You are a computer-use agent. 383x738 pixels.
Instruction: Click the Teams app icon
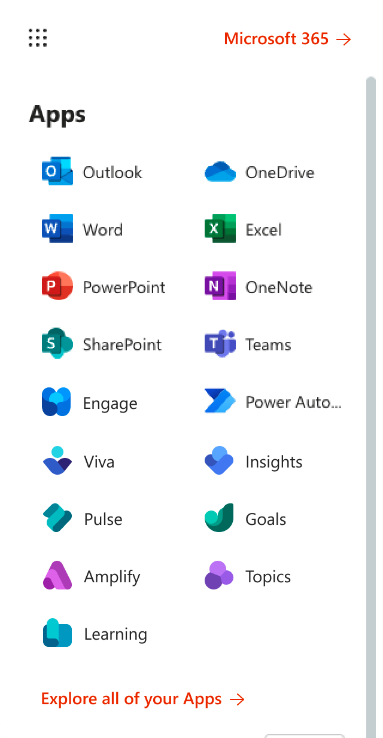click(220, 344)
